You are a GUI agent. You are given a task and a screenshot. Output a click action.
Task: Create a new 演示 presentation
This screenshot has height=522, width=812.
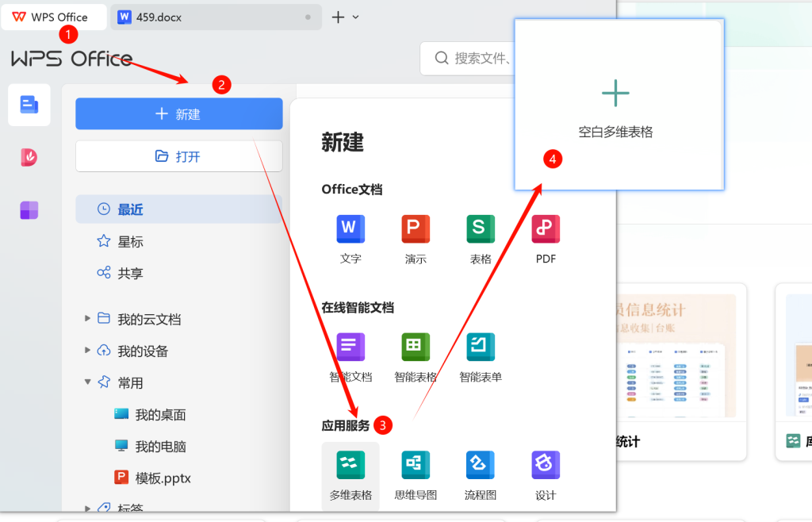[416, 240]
